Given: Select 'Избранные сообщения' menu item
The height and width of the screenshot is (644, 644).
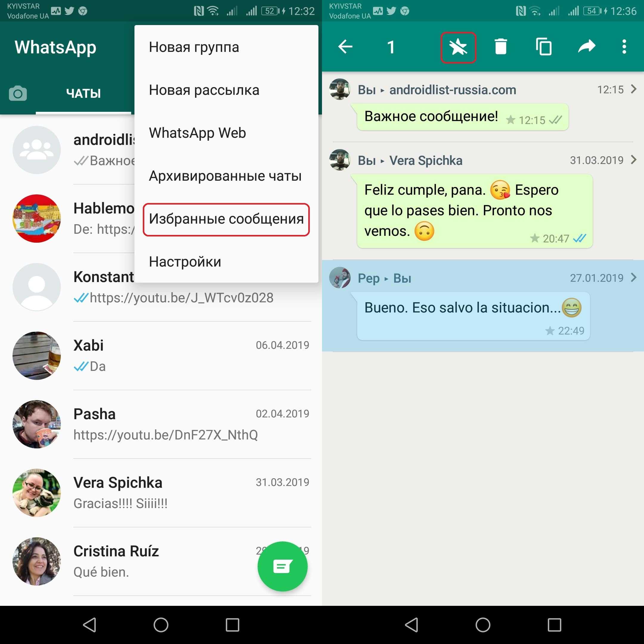Looking at the screenshot, I should 227,218.
